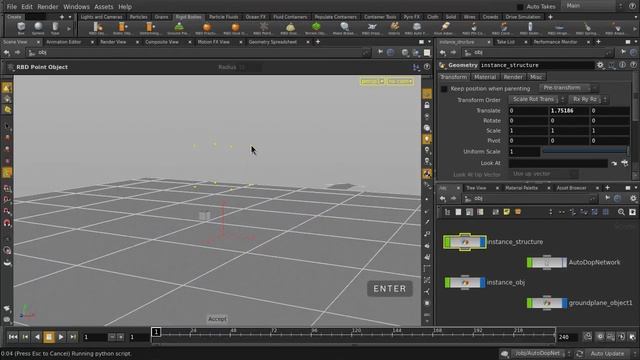This screenshot has width=640, height=360.
Task: Toggle pin flag in parameter pane path bar
Action: 623,52
